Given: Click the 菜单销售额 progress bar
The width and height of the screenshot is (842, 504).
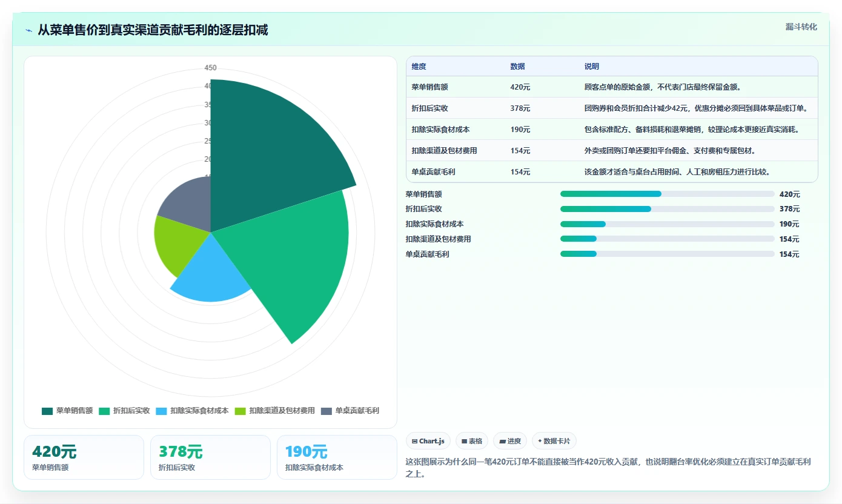Looking at the screenshot, I should coord(667,194).
